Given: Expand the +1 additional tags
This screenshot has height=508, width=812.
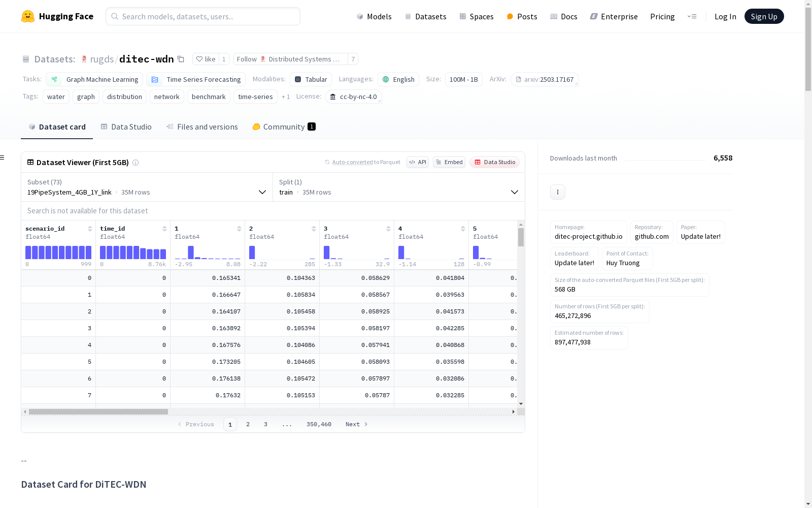Looking at the screenshot, I should [286, 97].
